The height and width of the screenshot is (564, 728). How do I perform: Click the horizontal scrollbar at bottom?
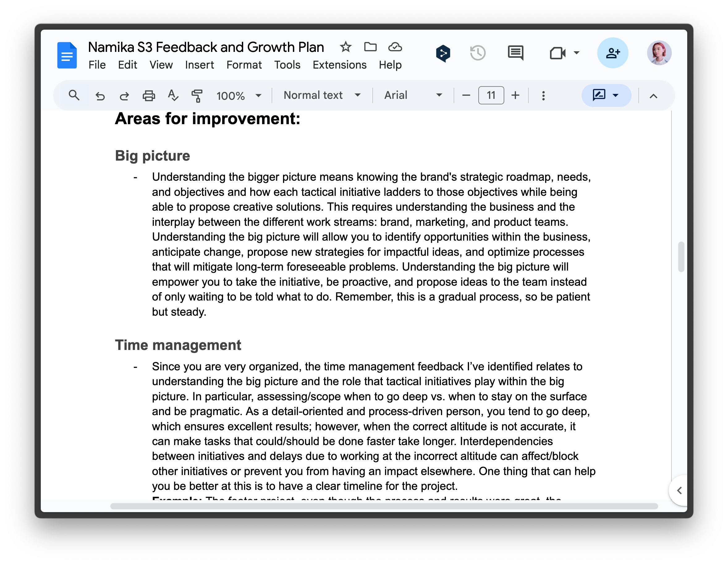[x=384, y=506]
